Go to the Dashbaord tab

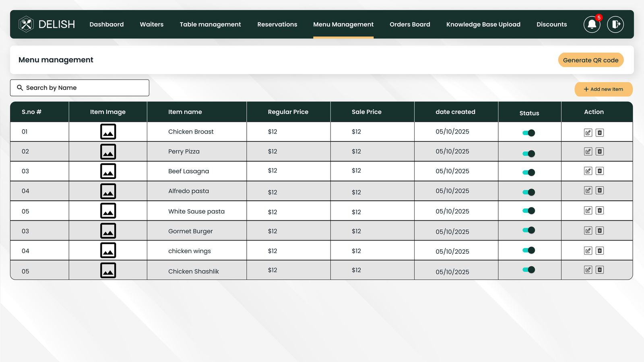pos(107,24)
